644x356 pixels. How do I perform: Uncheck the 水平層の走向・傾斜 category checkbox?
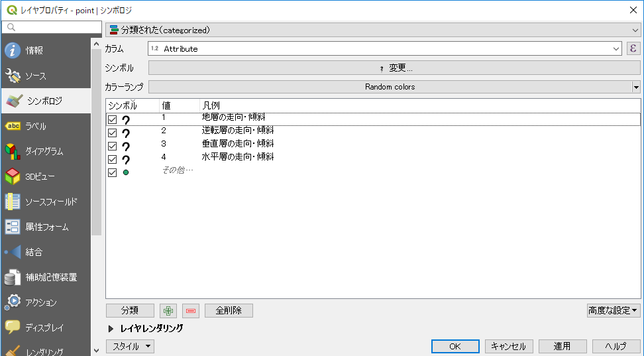coord(112,159)
